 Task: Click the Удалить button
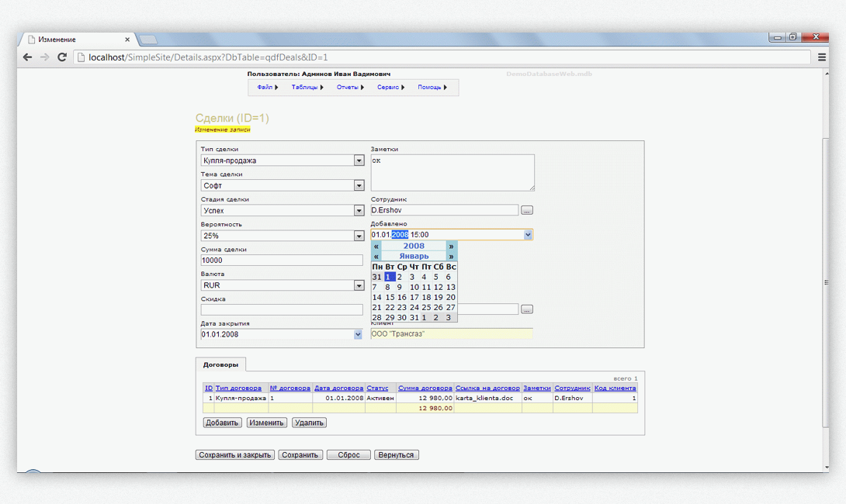[309, 423]
